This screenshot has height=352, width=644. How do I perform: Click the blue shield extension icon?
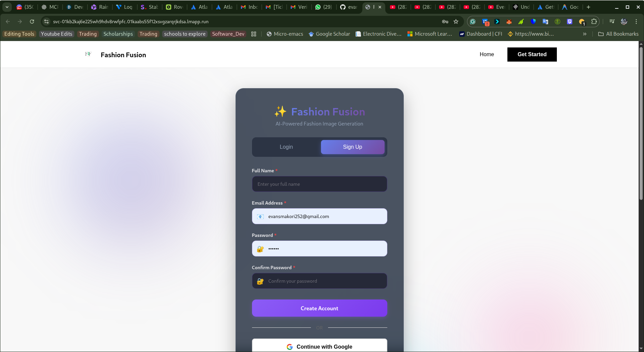pyautogui.click(x=533, y=22)
